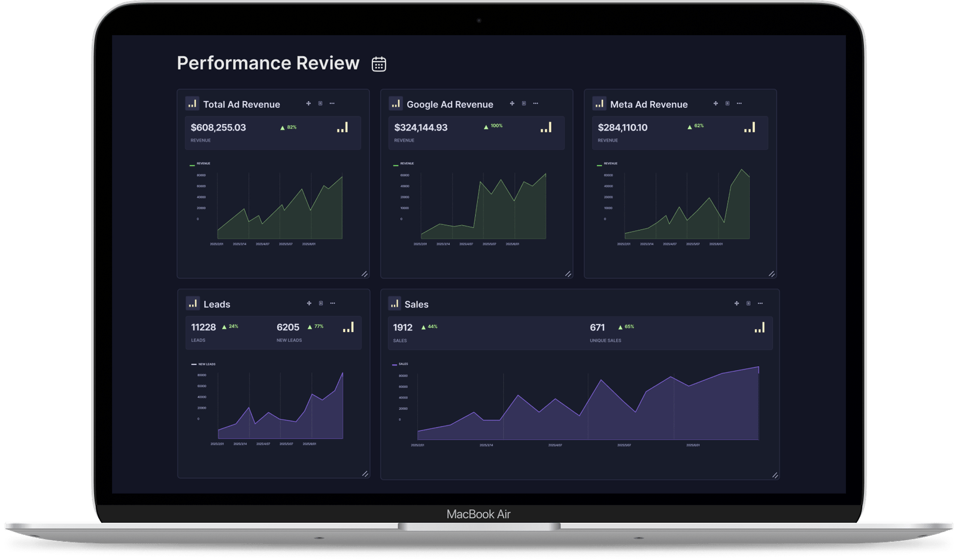Open the Sales card options menu
The image size is (958, 560).
click(x=760, y=303)
